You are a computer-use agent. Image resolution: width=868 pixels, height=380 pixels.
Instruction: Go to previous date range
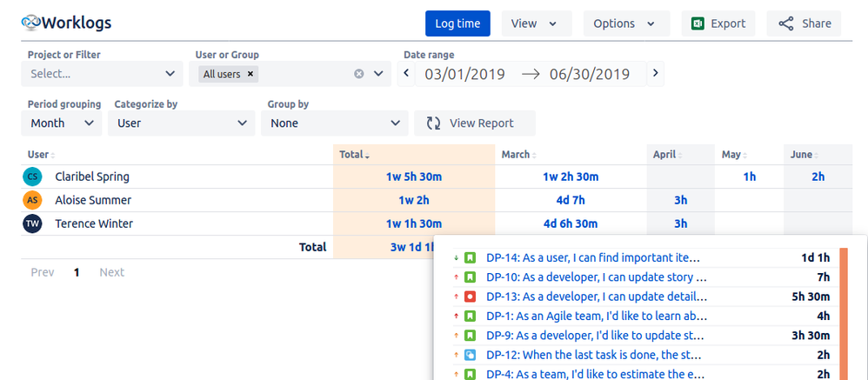coord(406,74)
